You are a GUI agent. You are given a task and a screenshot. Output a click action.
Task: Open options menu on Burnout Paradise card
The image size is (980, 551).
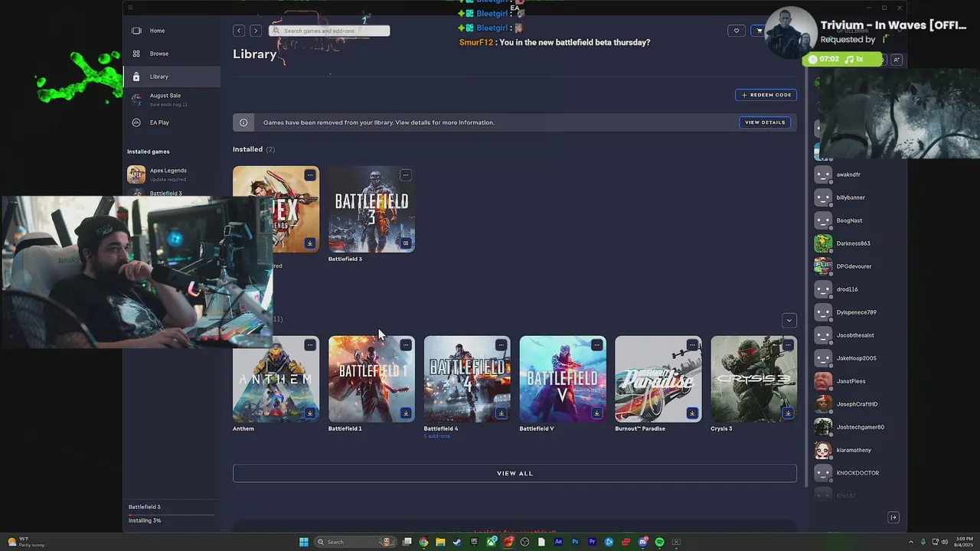click(692, 345)
